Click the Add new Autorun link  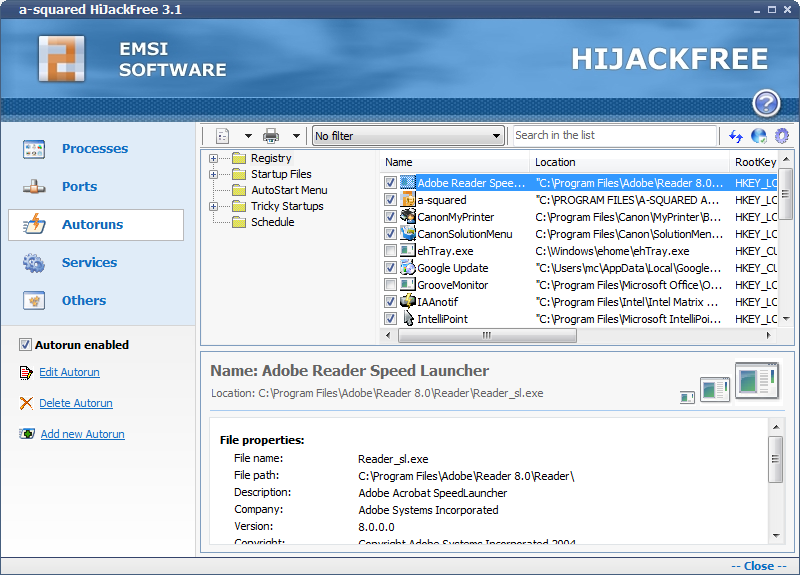point(82,434)
